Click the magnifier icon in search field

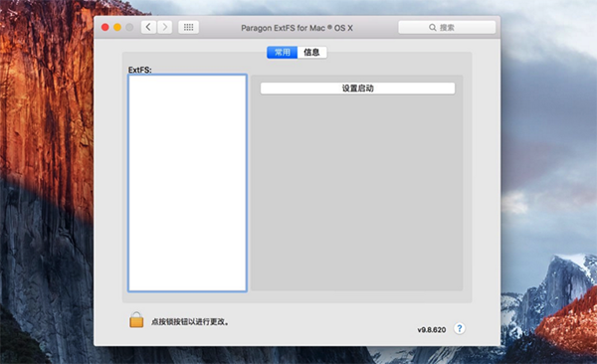433,28
